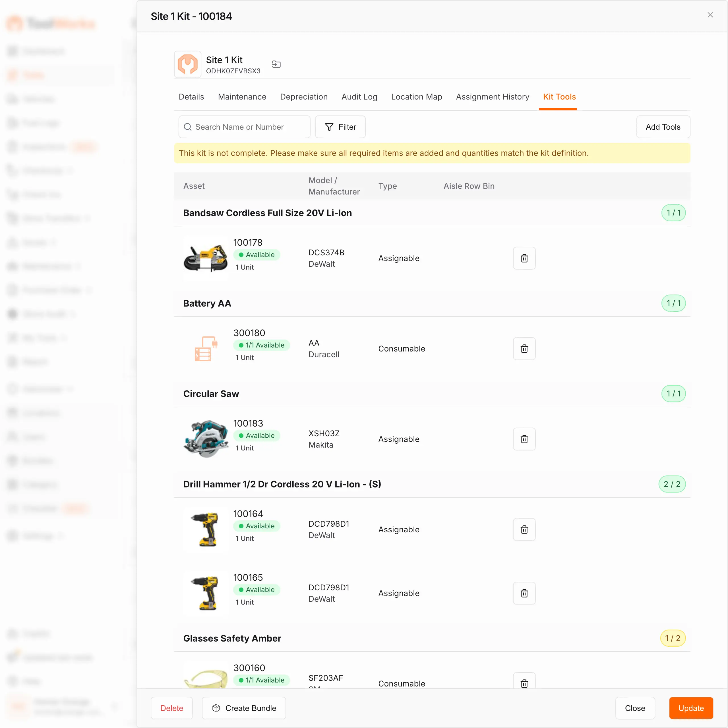Click trash icon for drill 100165
728x728 pixels.
(x=524, y=593)
